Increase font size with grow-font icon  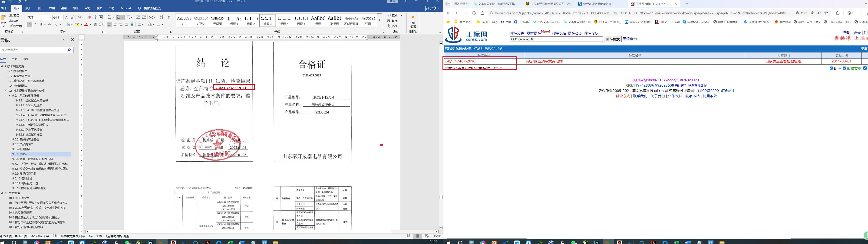tap(67, 17)
